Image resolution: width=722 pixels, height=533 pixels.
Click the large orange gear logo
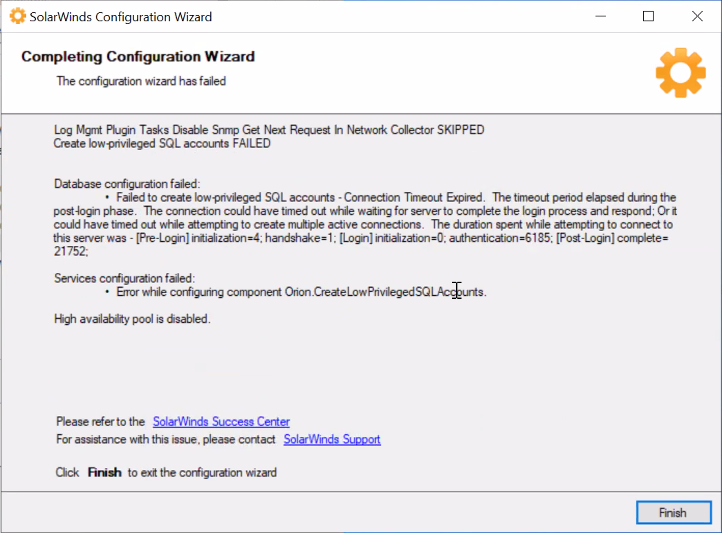tap(681, 73)
